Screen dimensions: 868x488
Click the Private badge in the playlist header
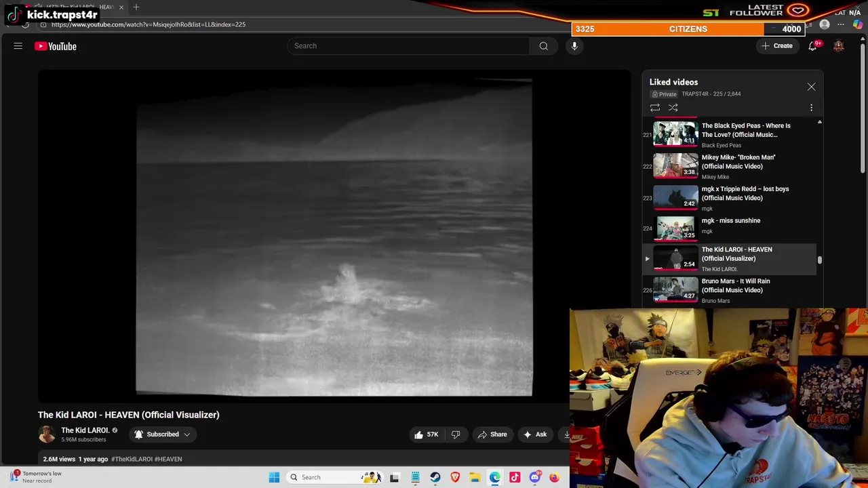(665, 94)
